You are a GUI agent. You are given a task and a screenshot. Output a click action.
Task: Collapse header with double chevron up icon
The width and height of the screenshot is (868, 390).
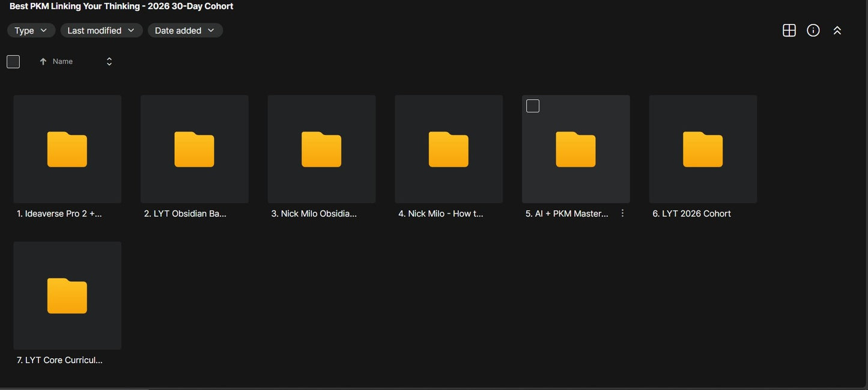(x=837, y=31)
